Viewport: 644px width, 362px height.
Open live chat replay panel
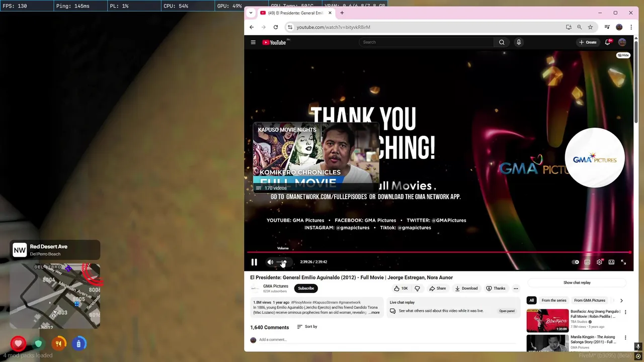[507, 311]
